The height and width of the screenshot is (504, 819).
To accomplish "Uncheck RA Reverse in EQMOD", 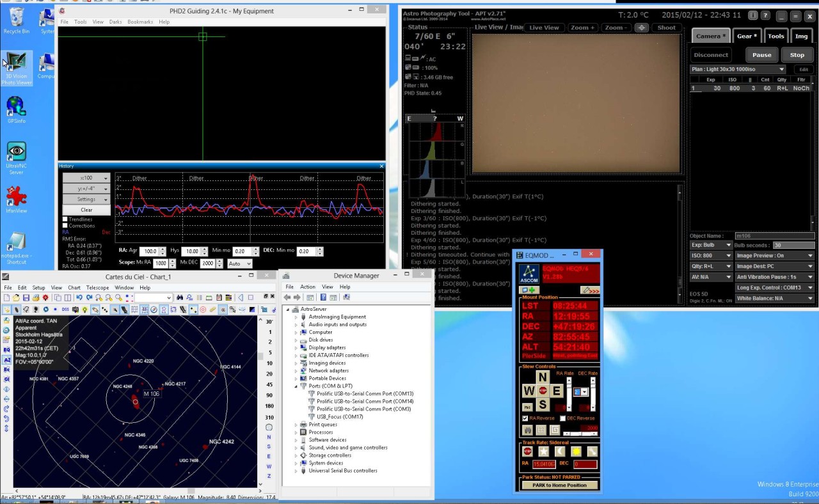I will (525, 418).
